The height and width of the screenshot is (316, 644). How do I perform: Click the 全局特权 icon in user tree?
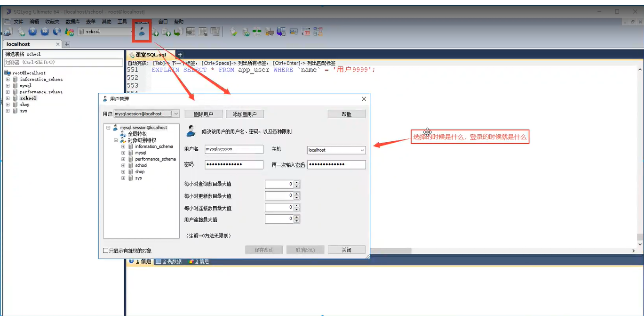click(123, 134)
